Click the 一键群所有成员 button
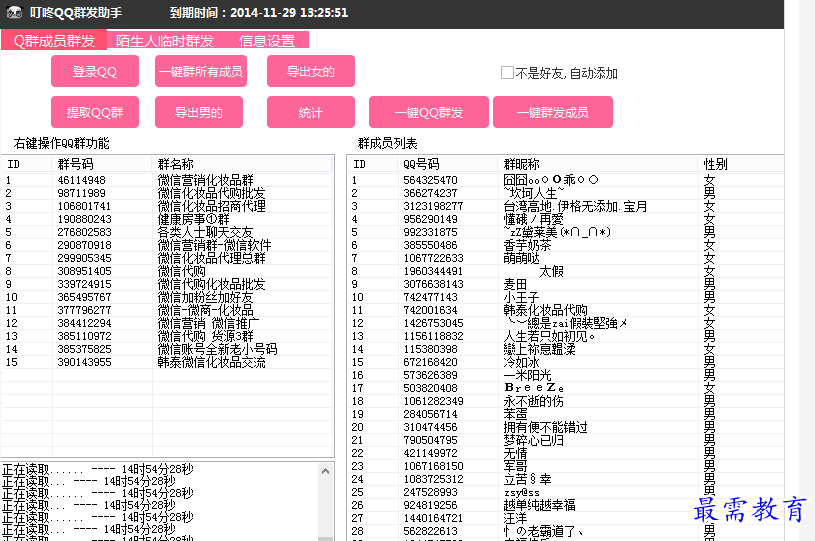The width and height of the screenshot is (815, 541). coord(201,71)
